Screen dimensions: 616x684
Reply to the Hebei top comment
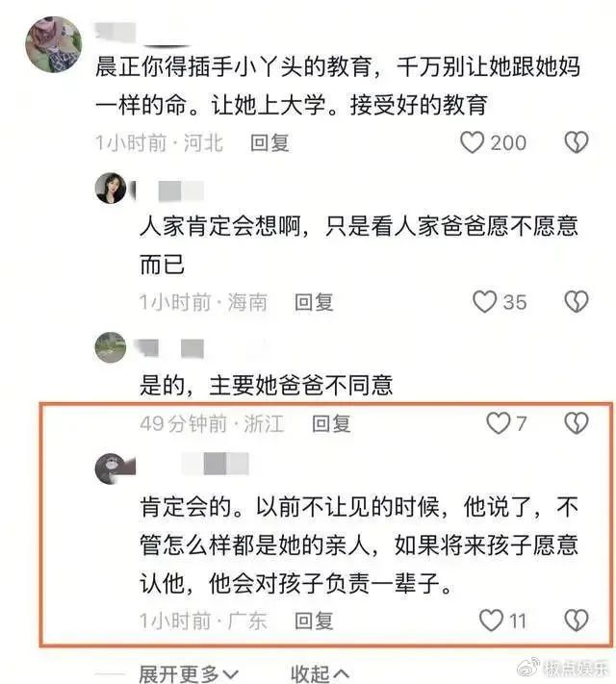(269, 143)
